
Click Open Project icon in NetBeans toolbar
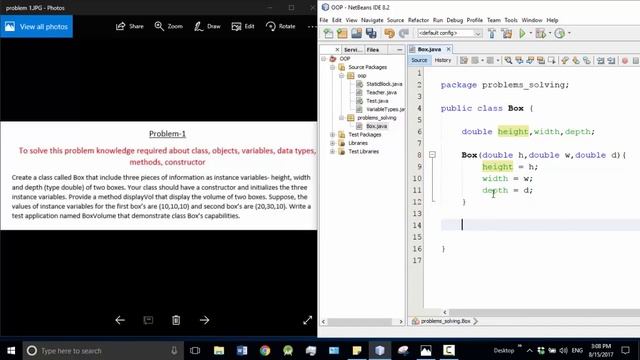coord(356,33)
